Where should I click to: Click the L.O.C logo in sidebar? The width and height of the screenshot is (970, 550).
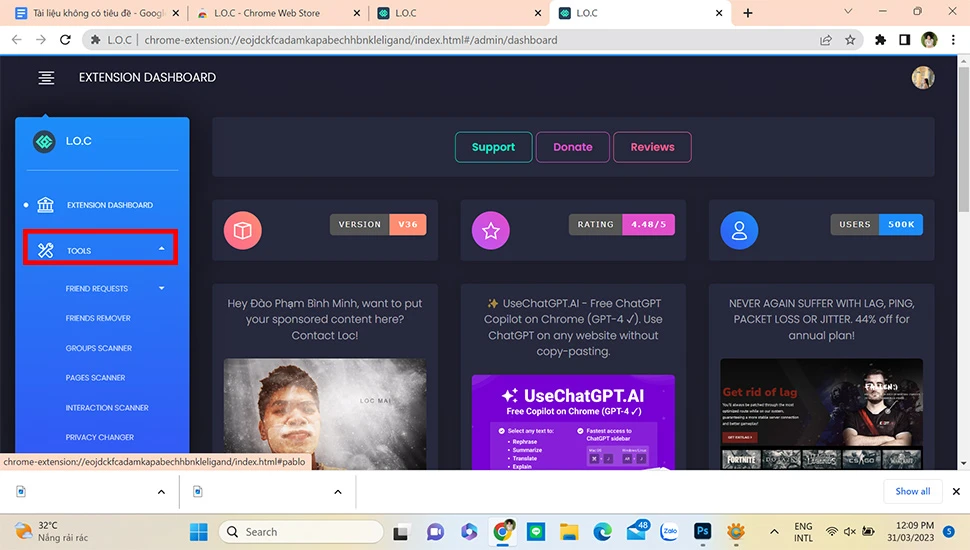[x=45, y=141]
